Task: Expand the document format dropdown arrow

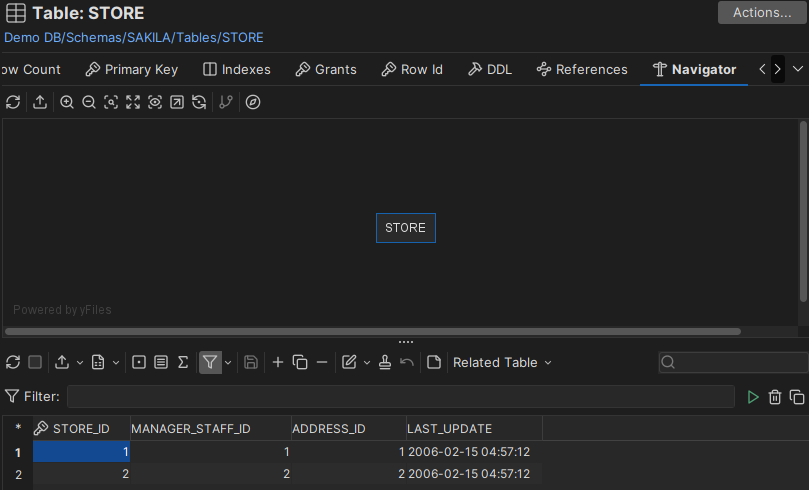Action: tap(116, 363)
